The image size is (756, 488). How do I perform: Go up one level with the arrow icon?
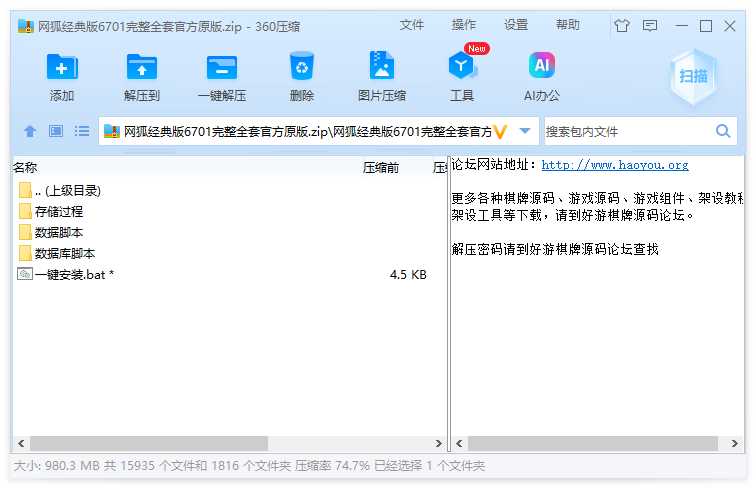pyautogui.click(x=30, y=131)
